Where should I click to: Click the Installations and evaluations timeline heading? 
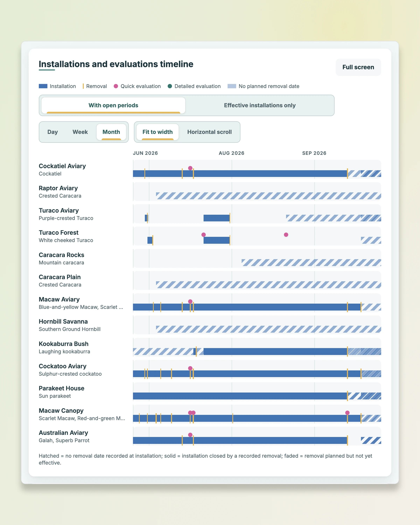[x=116, y=64]
